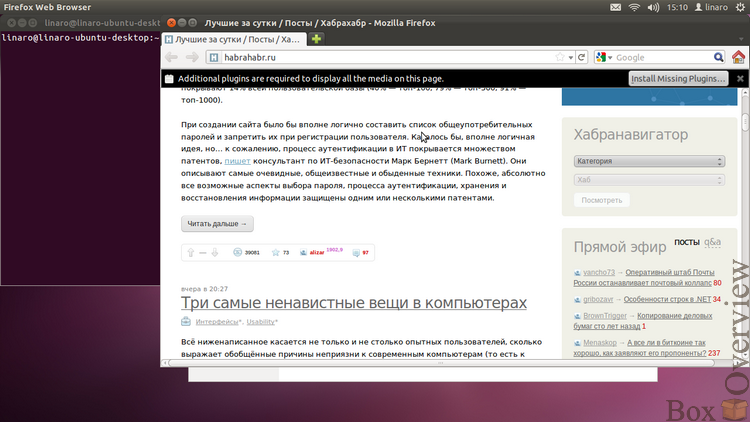Image resolution: width=750 pixels, height=422 pixels.
Task: Open the Интерфейсы hub link
Action: point(217,322)
